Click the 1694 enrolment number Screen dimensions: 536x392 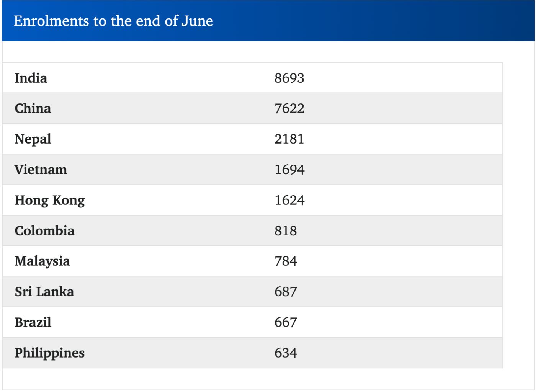[289, 170]
